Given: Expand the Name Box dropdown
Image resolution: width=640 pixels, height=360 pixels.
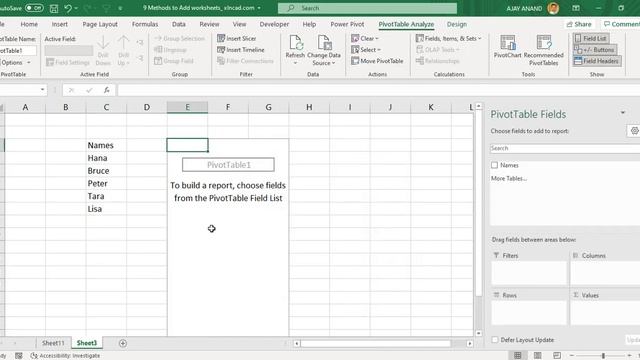Looking at the screenshot, I should tap(42, 90).
